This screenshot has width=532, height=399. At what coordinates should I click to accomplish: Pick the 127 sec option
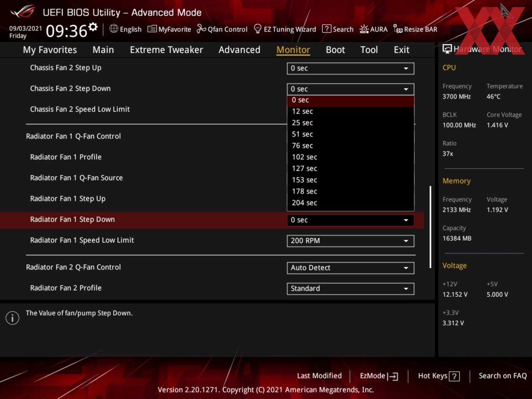[x=350, y=169]
